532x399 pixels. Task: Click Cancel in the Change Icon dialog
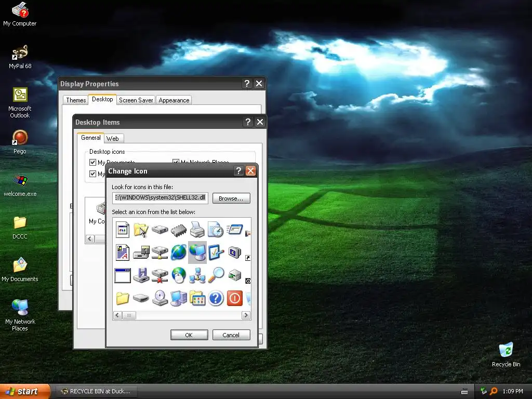click(231, 335)
